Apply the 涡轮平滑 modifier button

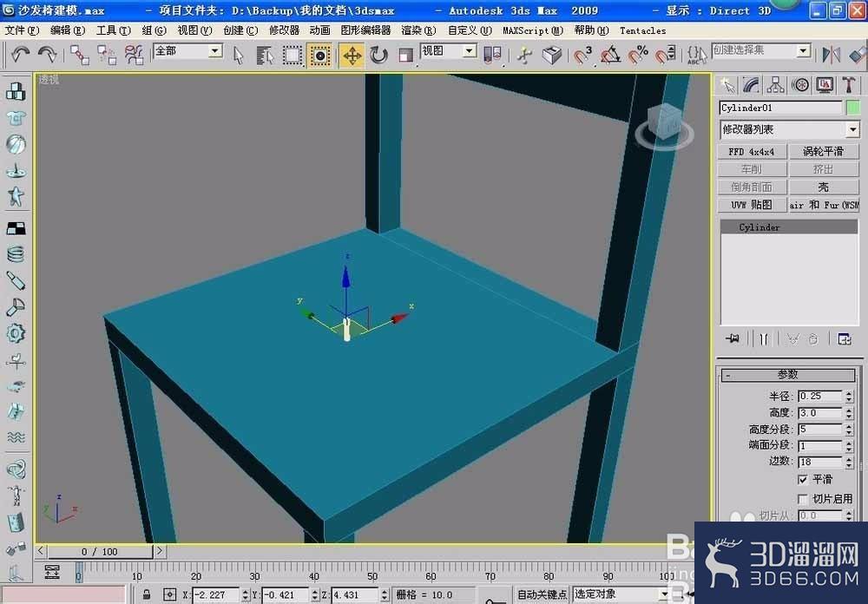(824, 152)
